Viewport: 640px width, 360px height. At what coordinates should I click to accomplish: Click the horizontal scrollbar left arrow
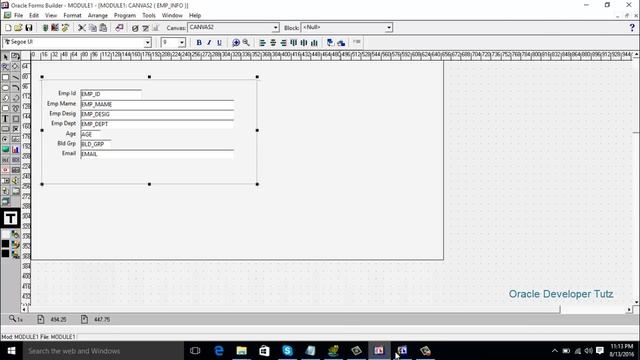coord(24,309)
